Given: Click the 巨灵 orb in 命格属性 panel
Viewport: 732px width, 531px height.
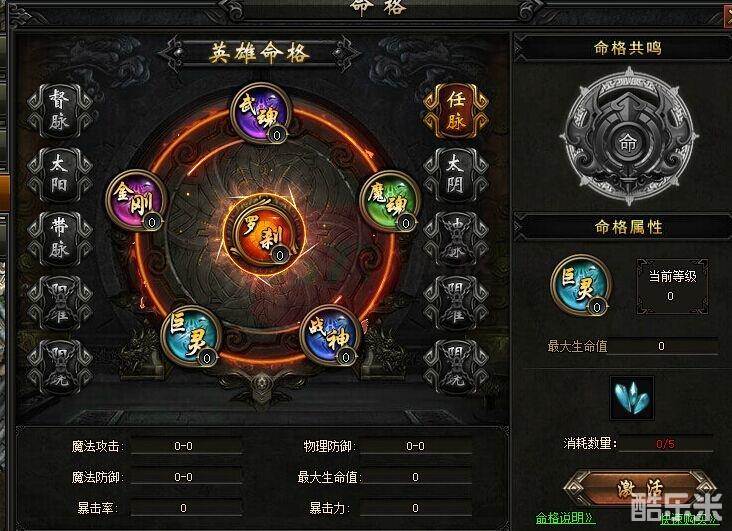Looking at the screenshot, I should [x=581, y=284].
